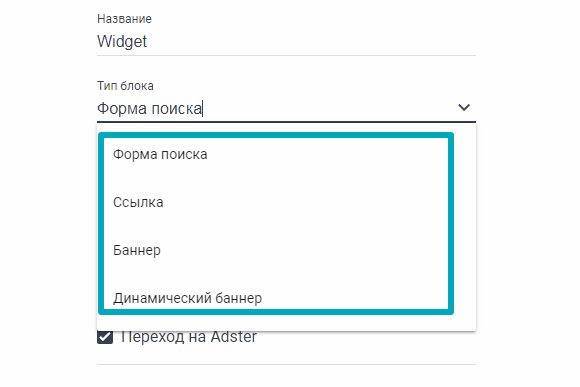The height and width of the screenshot is (387, 580).
Task: Click typed text Форма поиска in combo field
Action: pyautogui.click(x=149, y=109)
